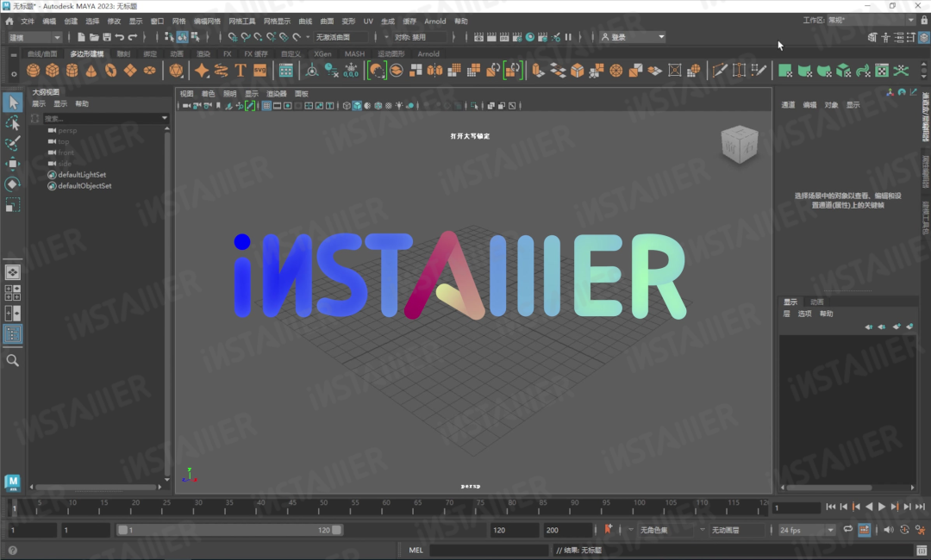
Task: Create a polygon plane from the shelf
Action: (x=130, y=71)
